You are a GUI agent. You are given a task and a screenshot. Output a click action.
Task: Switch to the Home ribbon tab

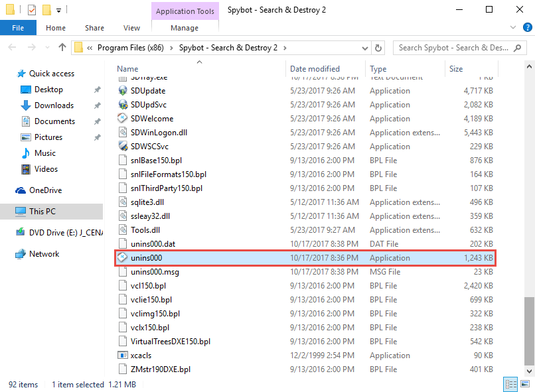click(56, 28)
